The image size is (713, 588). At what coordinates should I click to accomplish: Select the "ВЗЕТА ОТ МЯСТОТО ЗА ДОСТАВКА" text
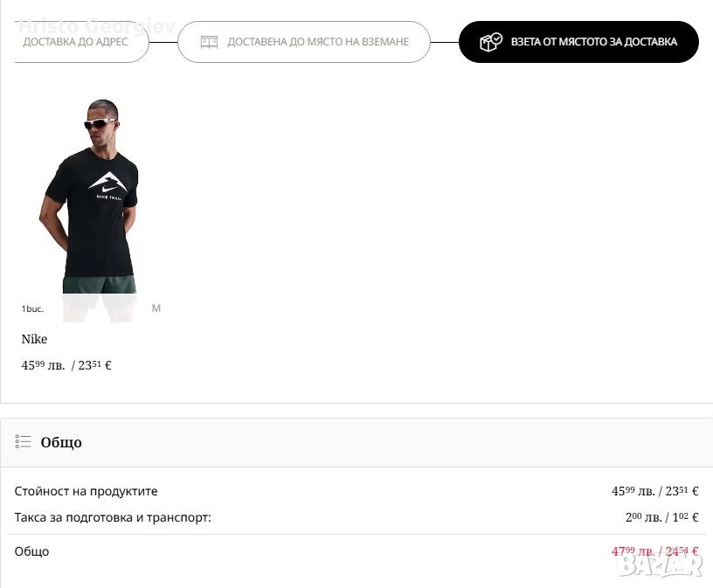[593, 42]
